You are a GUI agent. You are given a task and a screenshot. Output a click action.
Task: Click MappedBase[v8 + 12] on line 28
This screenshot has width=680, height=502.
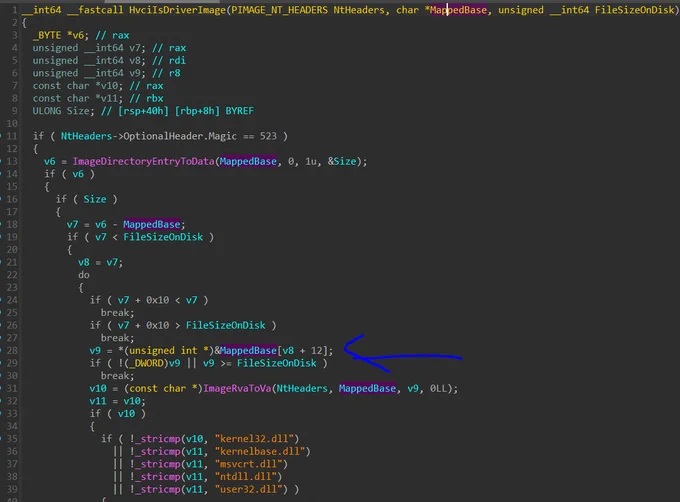coord(274,350)
